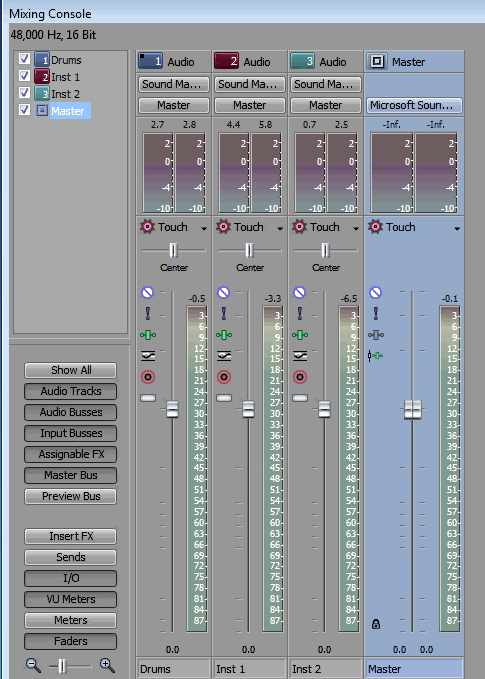Open Touch automation dropdown on Inst 2 strip

[x=356, y=229]
